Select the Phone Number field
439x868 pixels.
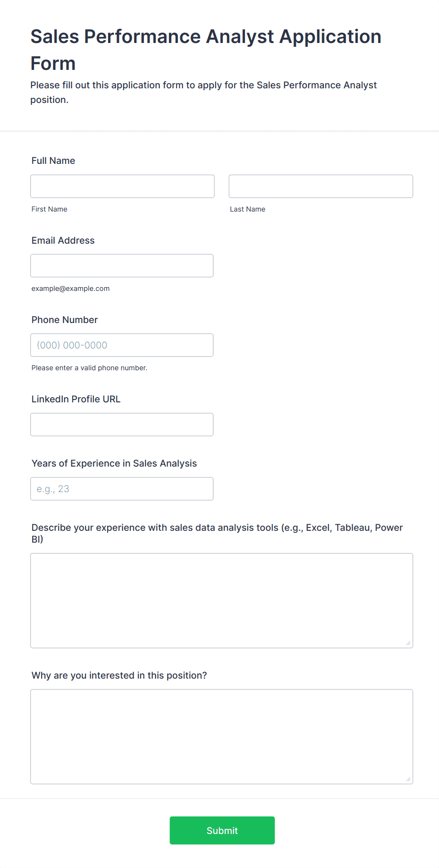122,345
